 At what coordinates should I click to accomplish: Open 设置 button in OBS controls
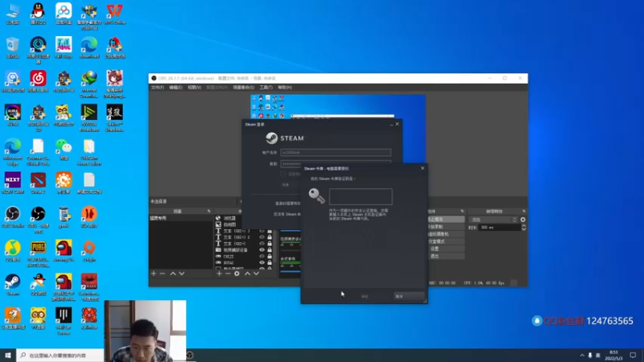(446, 249)
